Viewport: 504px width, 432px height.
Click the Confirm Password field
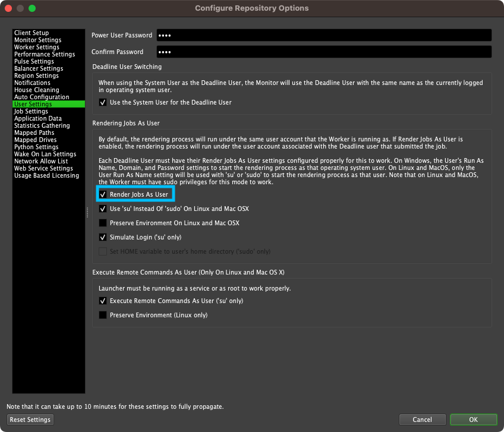tap(324, 52)
